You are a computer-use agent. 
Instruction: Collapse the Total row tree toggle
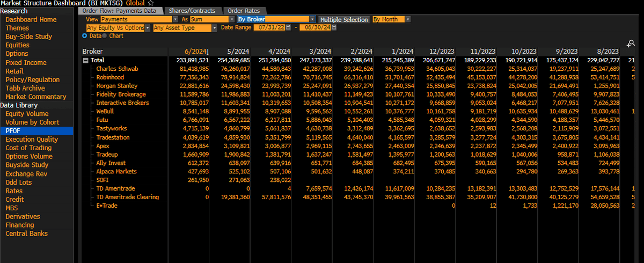[x=85, y=60]
